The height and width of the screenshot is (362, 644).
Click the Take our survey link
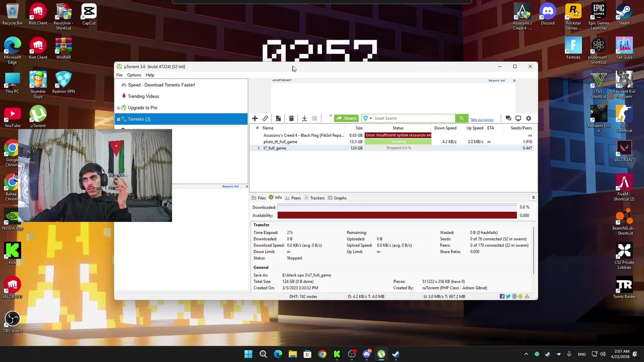(481, 120)
